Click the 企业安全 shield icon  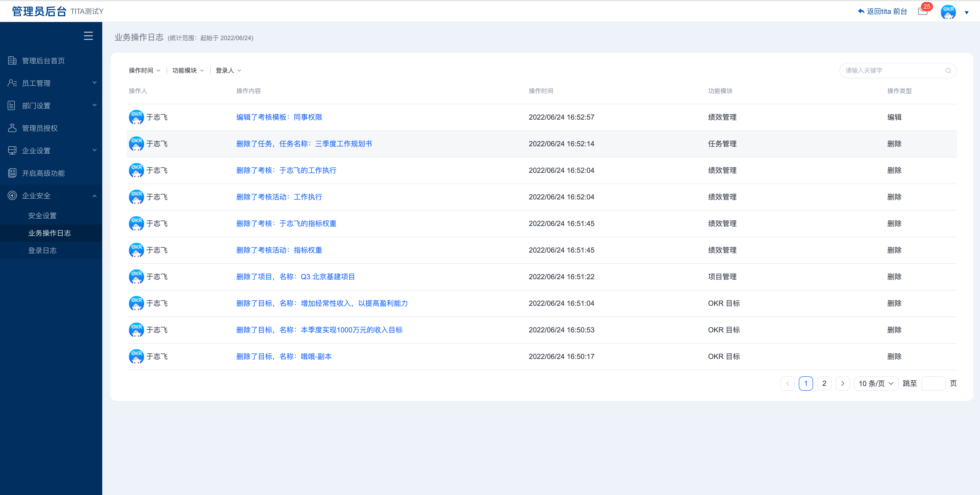[x=12, y=195]
